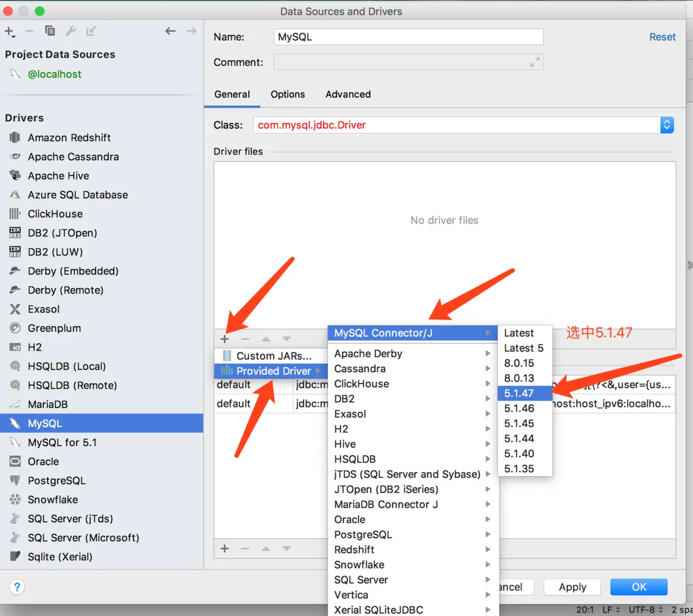The height and width of the screenshot is (616, 693).
Task: Select Redshift in the provided driver menu
Action: (x=412, y=549)
